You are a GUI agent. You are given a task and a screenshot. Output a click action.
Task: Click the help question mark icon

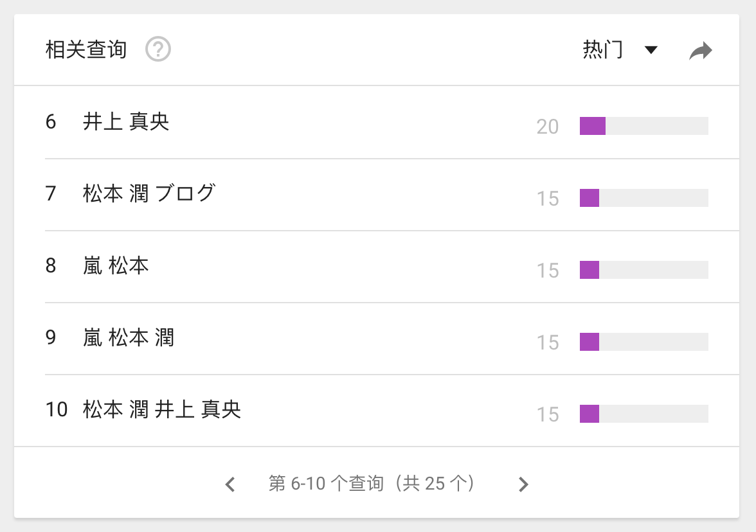pyautogui.click(x=158, y=49)
